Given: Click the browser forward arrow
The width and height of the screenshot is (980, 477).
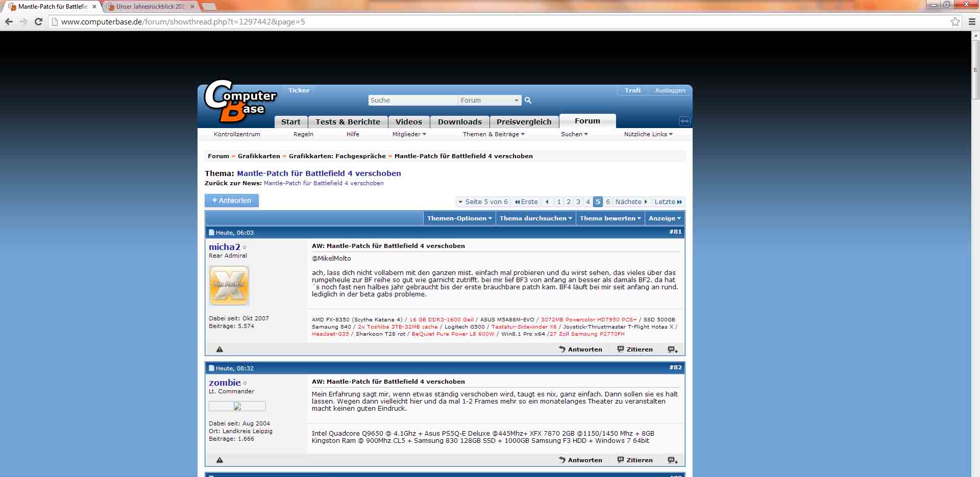Looking at the screenshot, I should (23, 21).
